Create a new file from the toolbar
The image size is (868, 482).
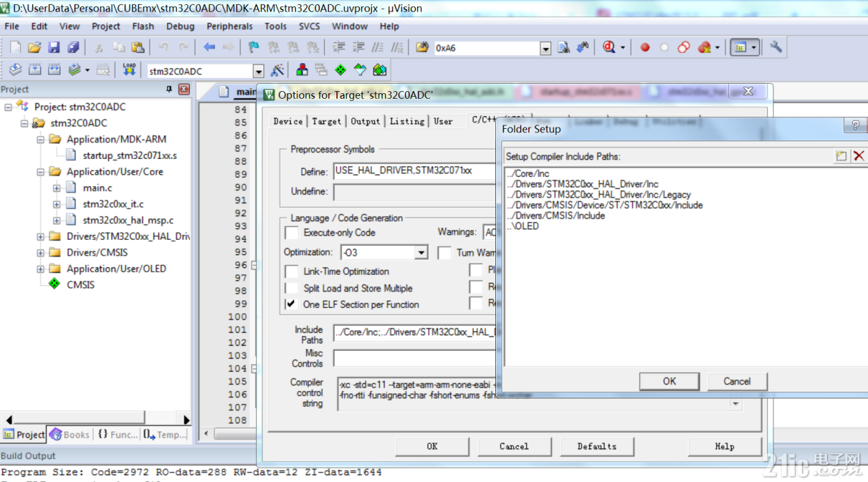pyautogui.click(x=16, y=47)
